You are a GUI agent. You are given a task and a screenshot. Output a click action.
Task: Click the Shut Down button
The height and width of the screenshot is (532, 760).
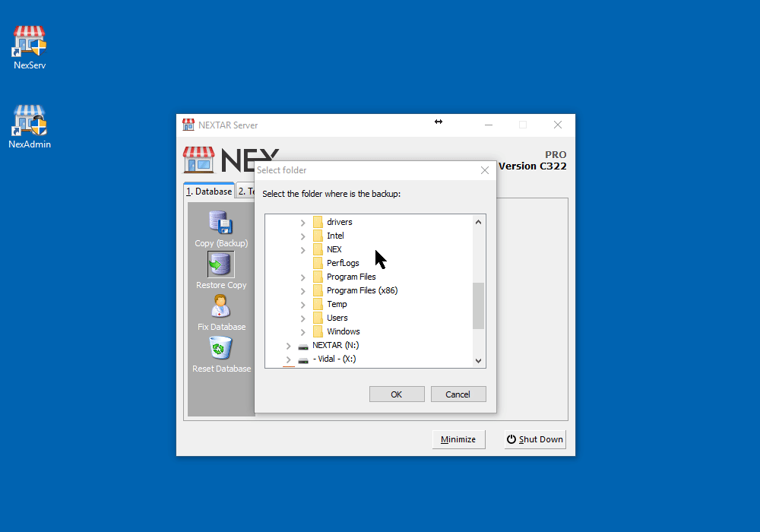(534, 439)
